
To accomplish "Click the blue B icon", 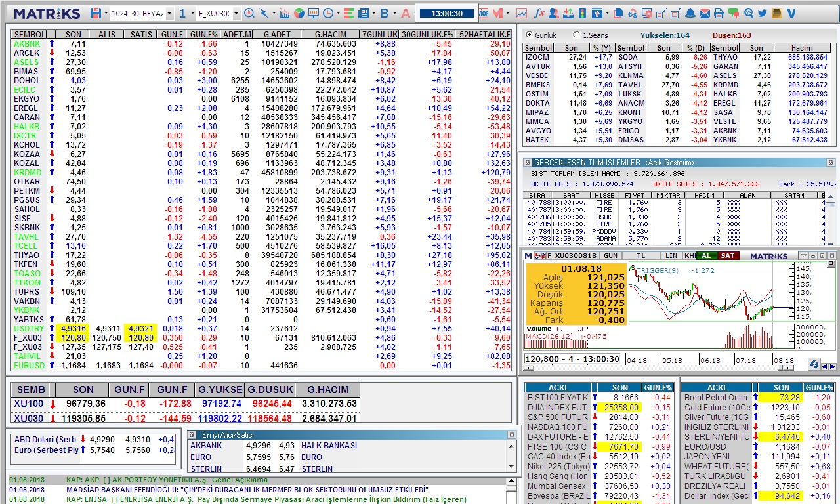I will coord(385,13).
